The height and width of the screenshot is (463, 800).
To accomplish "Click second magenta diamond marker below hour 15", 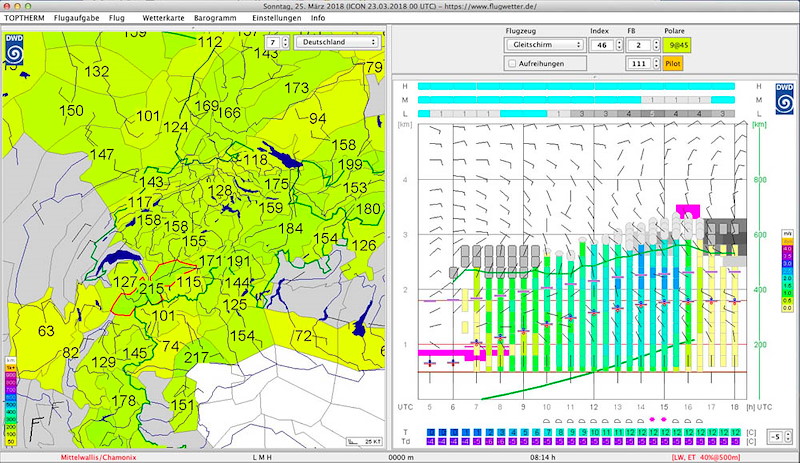I will 664,420.
